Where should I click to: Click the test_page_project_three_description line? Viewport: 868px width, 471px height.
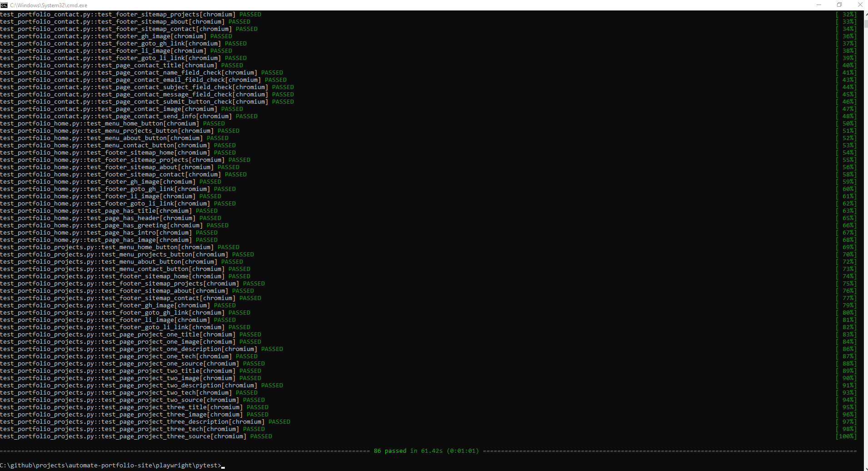click(x=145, y=422)
